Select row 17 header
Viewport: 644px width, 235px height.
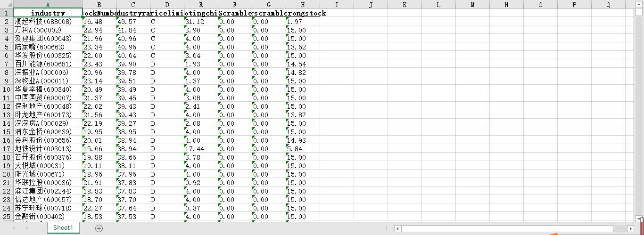pos(7,148)
